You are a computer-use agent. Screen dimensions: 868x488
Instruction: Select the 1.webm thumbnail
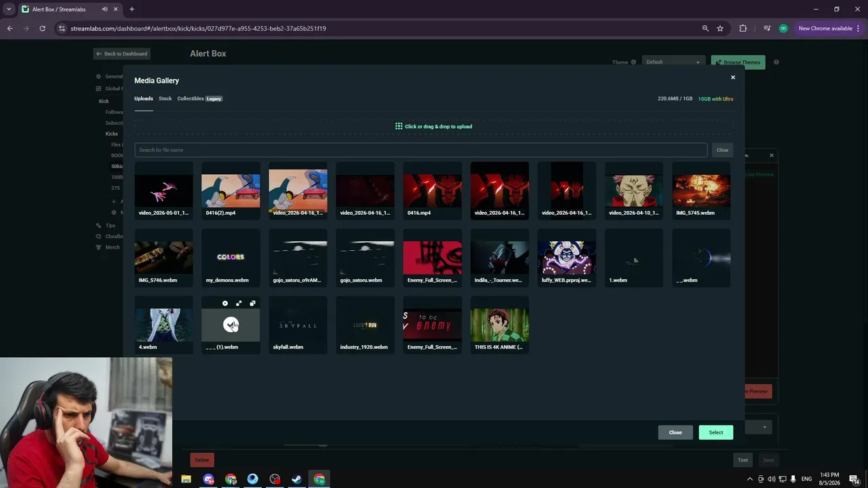[x=634, y=258]
